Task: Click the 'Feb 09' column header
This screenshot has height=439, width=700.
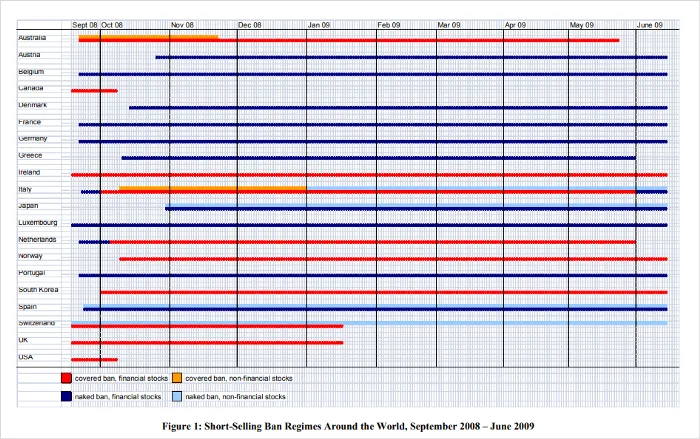Action: click(389, 25)
